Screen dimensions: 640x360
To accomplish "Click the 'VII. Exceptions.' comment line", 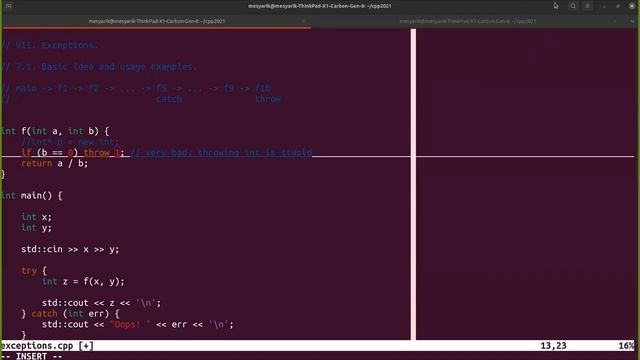I will pos(50,45).
